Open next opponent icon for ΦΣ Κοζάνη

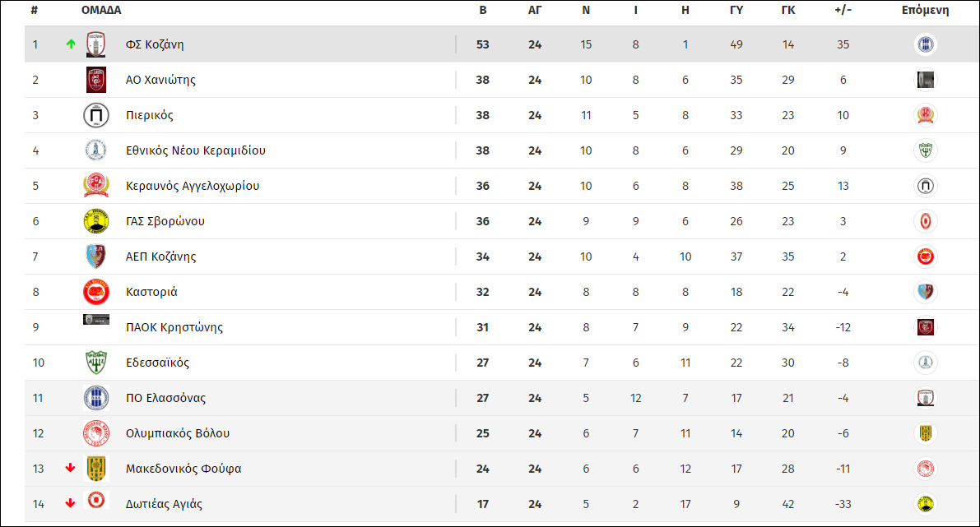pyautogui.click(x=925, y=44)
